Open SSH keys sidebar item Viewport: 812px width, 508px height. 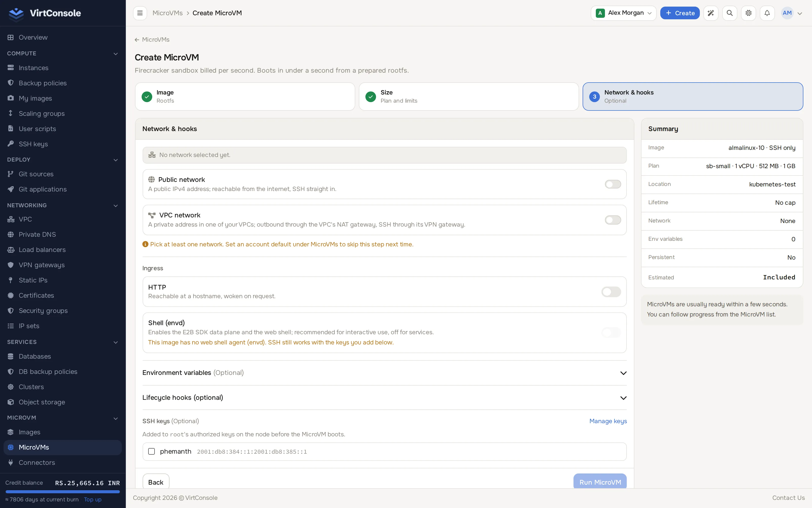[63, 144]
